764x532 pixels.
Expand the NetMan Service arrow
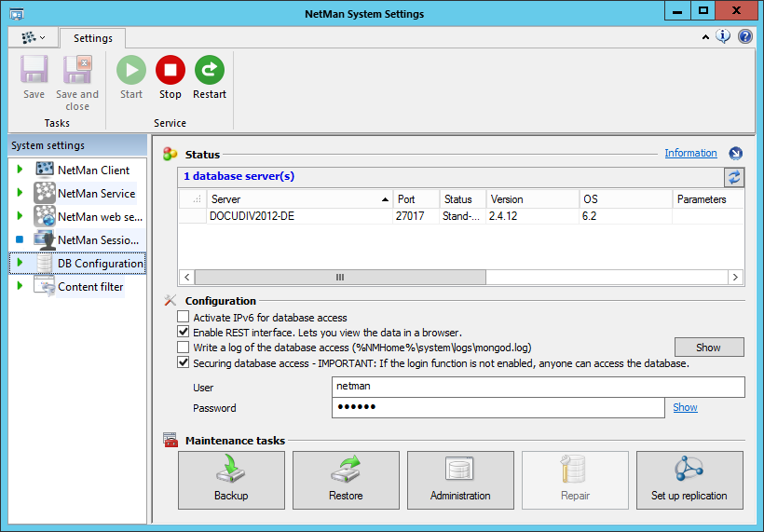(20, 193)
